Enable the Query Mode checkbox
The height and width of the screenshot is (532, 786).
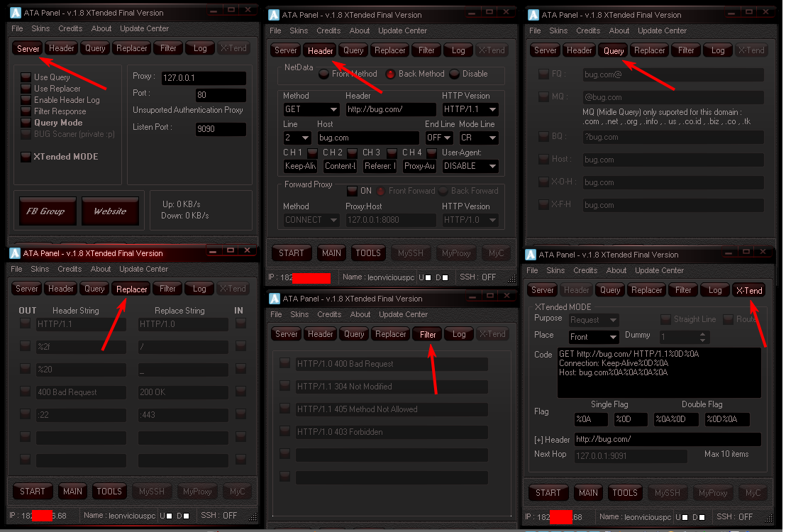coord(27,122)
